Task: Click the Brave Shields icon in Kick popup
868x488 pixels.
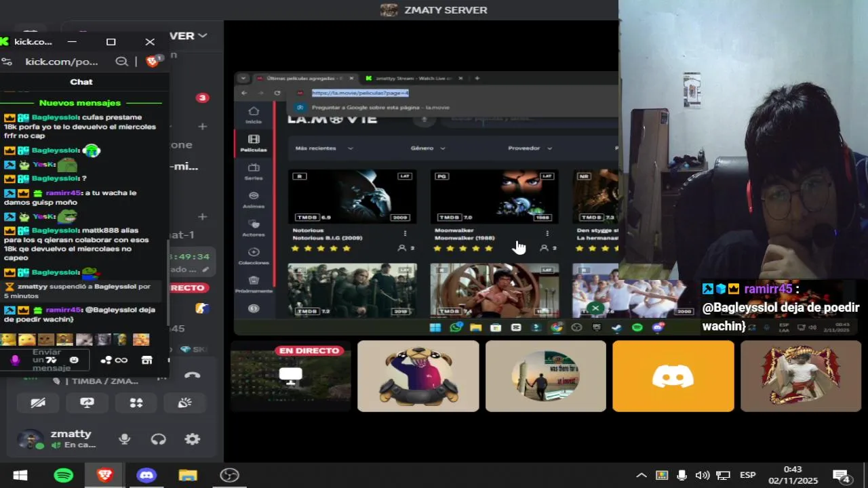Action: tap(153, 61)
